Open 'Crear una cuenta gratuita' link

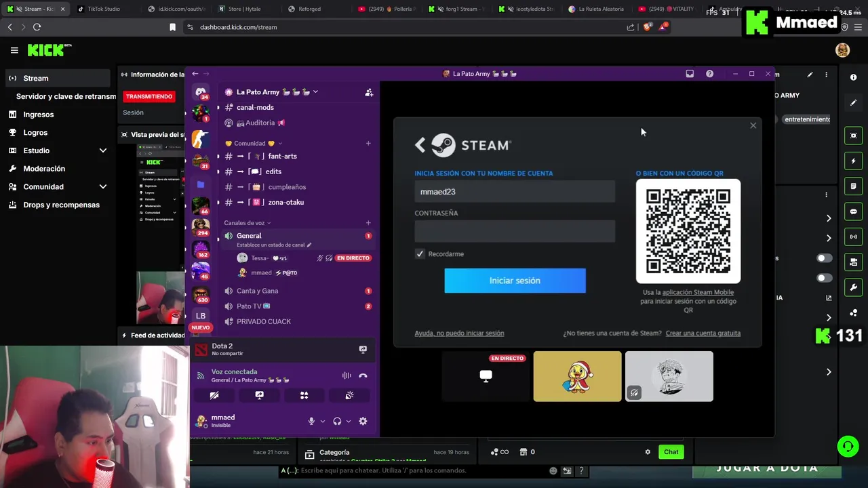click(x=703, y=333)
